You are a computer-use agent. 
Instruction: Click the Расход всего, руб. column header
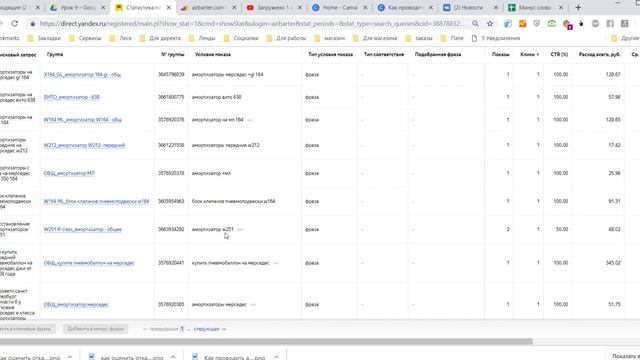coord(599,54)
